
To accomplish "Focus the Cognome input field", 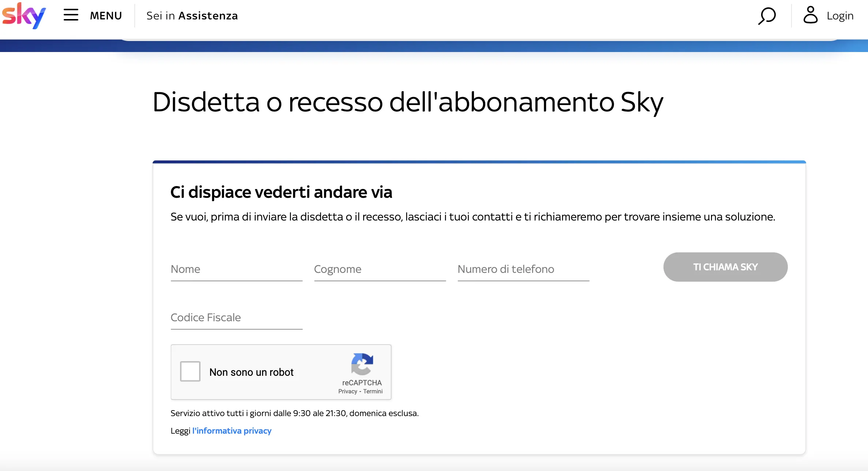I will click(380, 270).
